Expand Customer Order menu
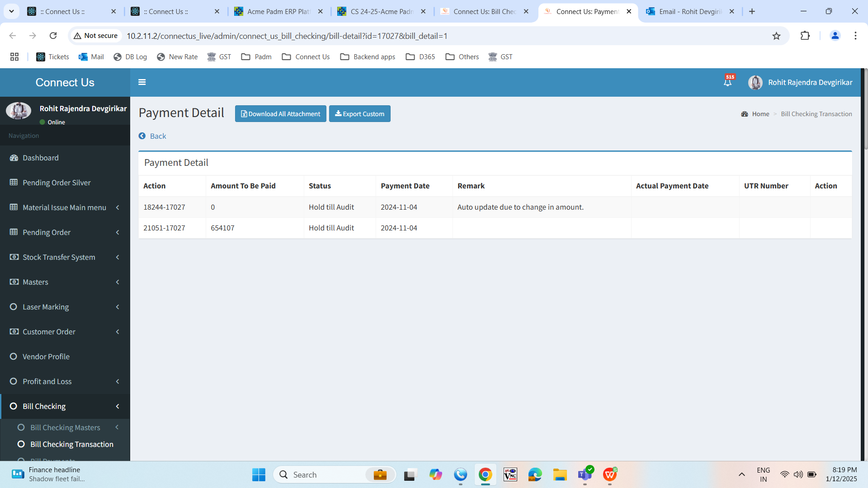The image size is (868, 488). (65, 332)
